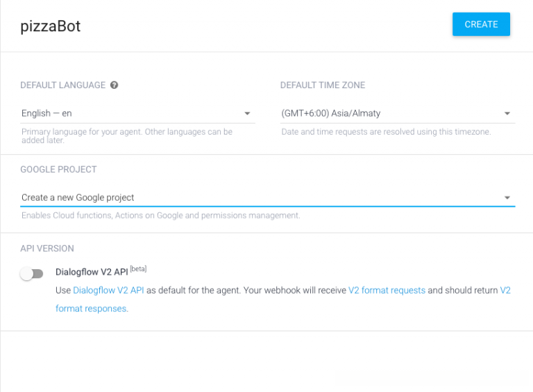Click the GOOGLE PROJECT section heading
The height and width of the screenshot is (392, 533).
coord(58,169)
